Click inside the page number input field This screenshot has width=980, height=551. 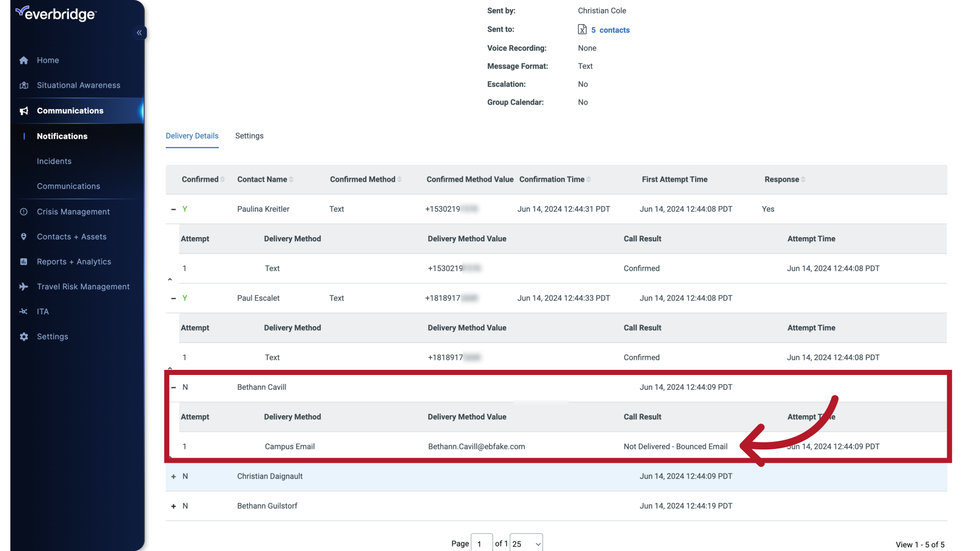tap(481, 543)
